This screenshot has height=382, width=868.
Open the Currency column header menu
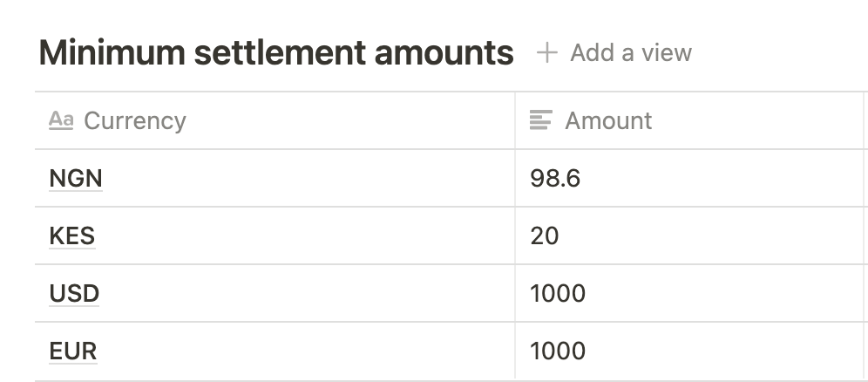(x=134, y=120)
